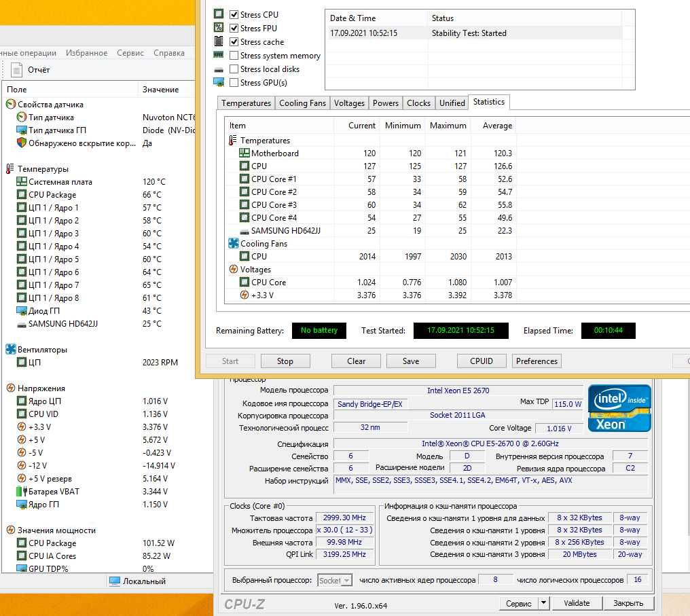
Task: Click the Stress system memory RAM icon
Action: [x=218, y=54]
